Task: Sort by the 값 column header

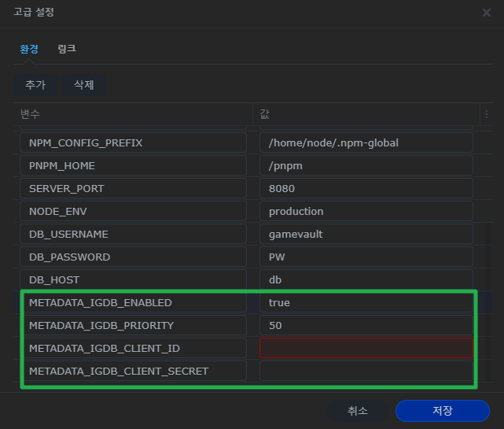Action: tap(366, 115)
